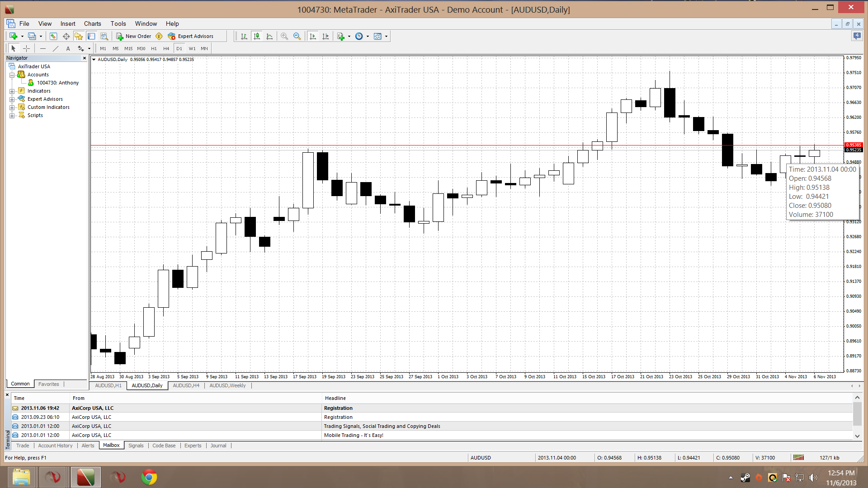This screenshot has height=488, width=868.
Task: Open the Account History terminal tab
Action: point(55,446)
